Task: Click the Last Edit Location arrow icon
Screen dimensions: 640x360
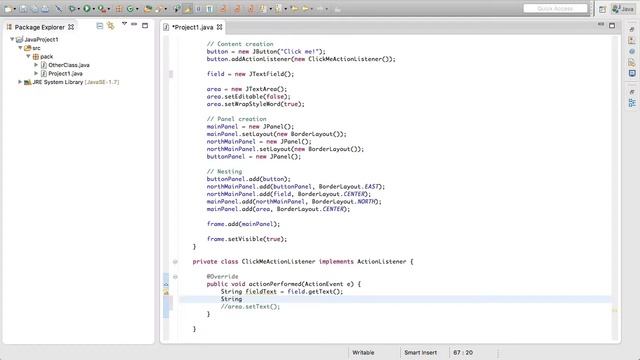Action: point(294,9)
